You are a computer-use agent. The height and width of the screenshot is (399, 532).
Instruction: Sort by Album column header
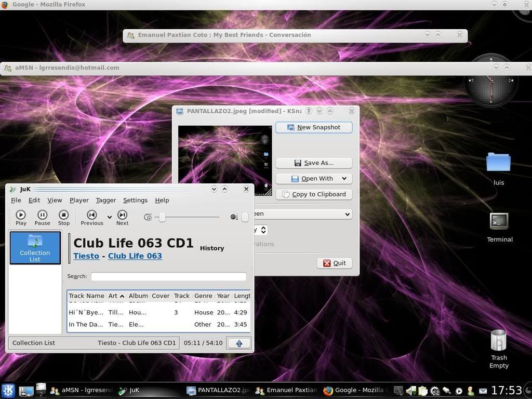tap(138, 296)
